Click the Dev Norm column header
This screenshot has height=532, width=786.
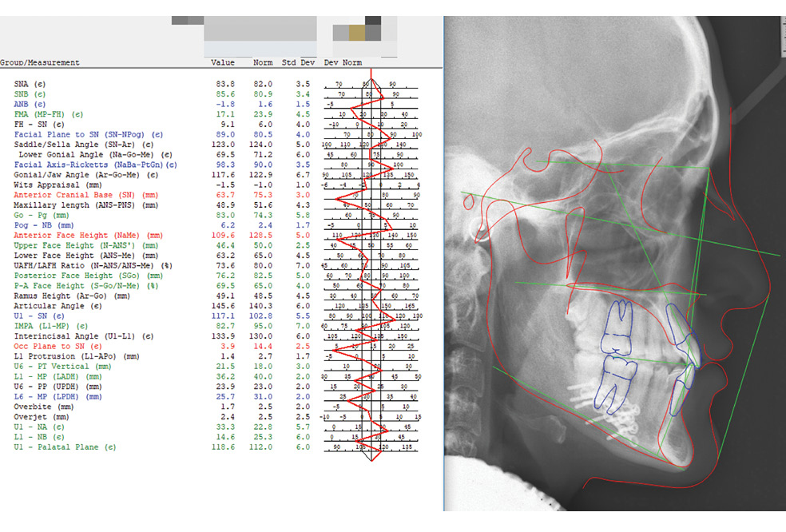click(x=342, y=62)
